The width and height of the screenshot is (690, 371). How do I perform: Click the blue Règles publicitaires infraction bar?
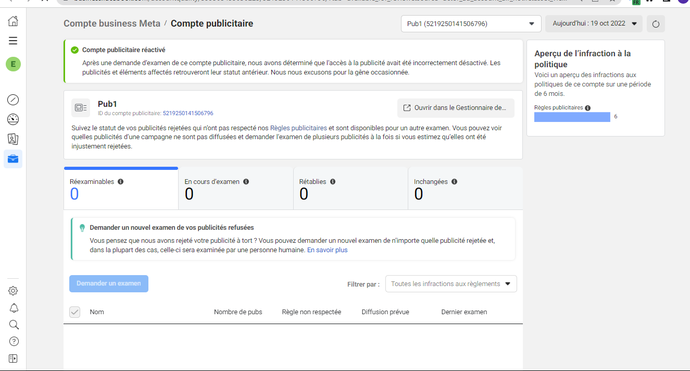[x=572, y=117]
